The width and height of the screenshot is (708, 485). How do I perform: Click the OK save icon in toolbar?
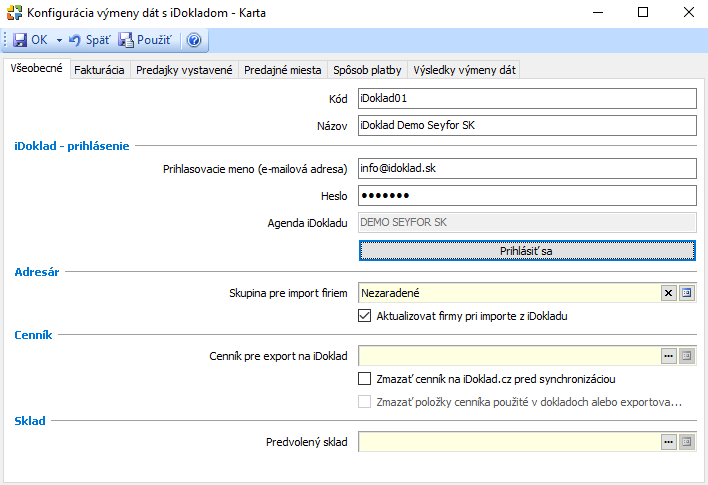click(x=20, y=40)
